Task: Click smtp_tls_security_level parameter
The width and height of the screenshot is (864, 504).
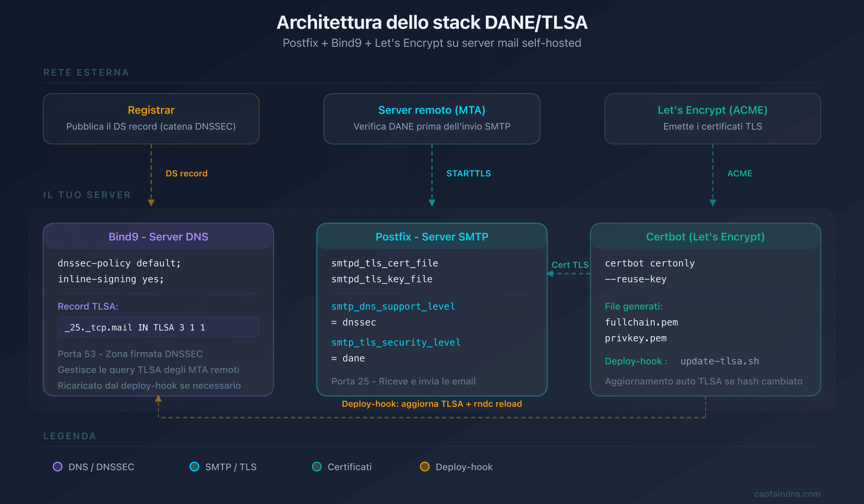Action: click(x=396, y=342)
